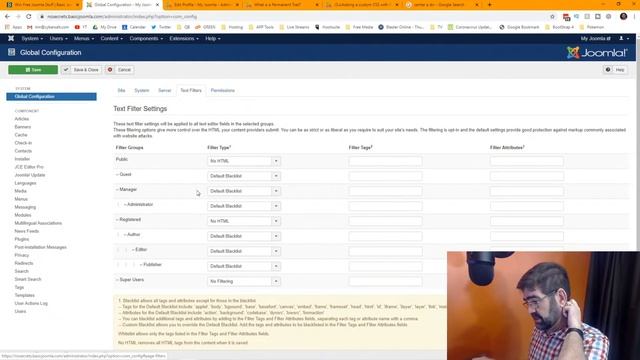
Task: Open the My Joomla site link
Action: [596, 38]
